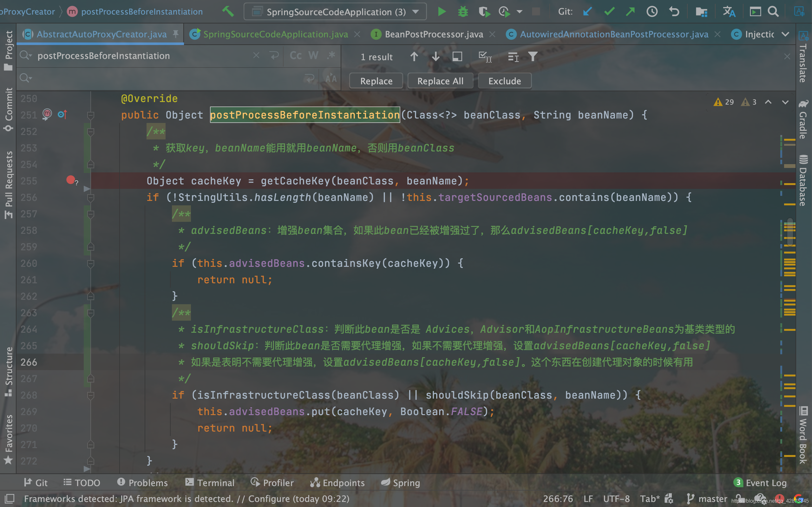Go to previous occurrence up arrow
This screenshot has height=507, width=812.
414,57
